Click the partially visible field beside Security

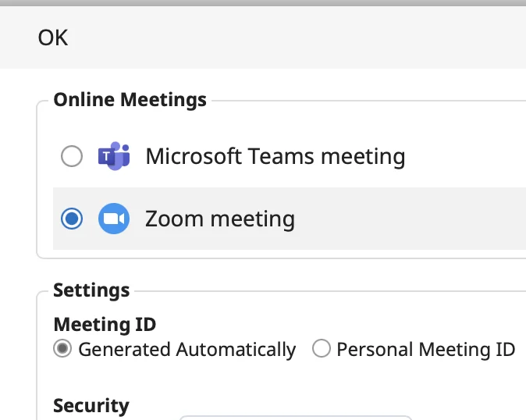coord(295,418)
